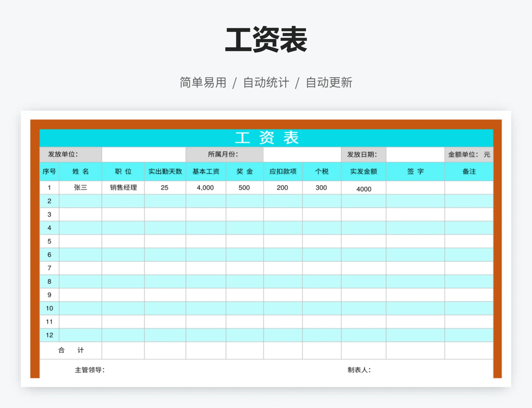This screenshot has height=408, width=532.
Task: Select the 销售经理 job title cell
Action: [x=123, y=187]
